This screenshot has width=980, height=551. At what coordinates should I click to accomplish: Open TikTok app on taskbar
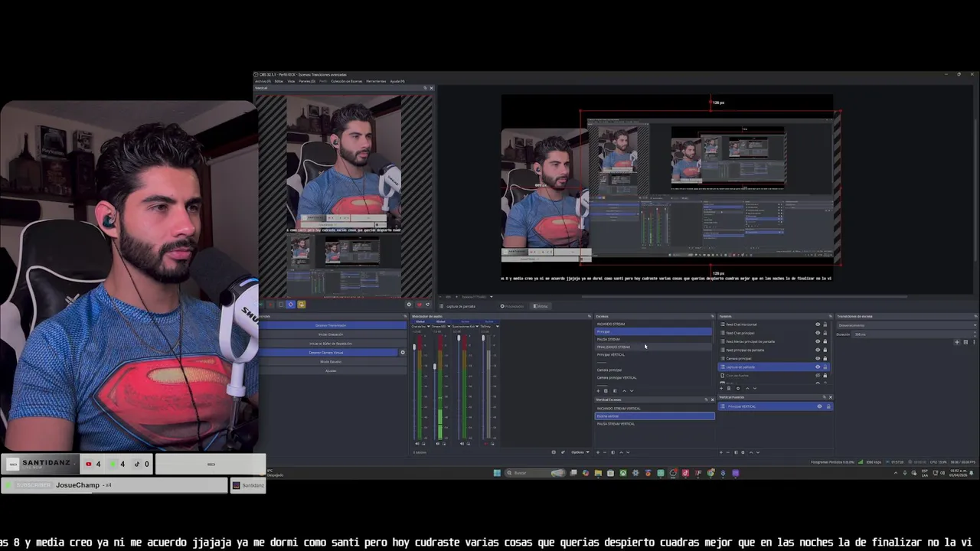(685, 473)
